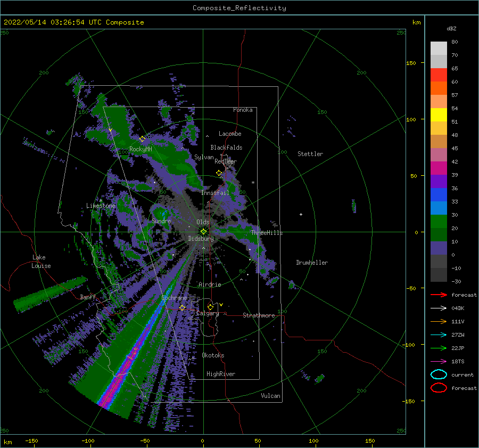Pick the bright green 20-30 dBZ swatch
This screenshot has height=448, width=479.
tap(439, 222)
